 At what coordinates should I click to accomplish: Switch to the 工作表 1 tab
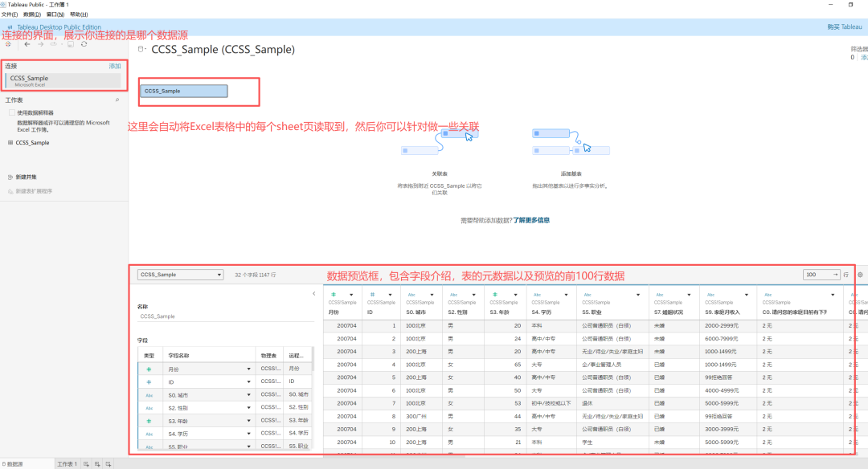pos(68,464)
